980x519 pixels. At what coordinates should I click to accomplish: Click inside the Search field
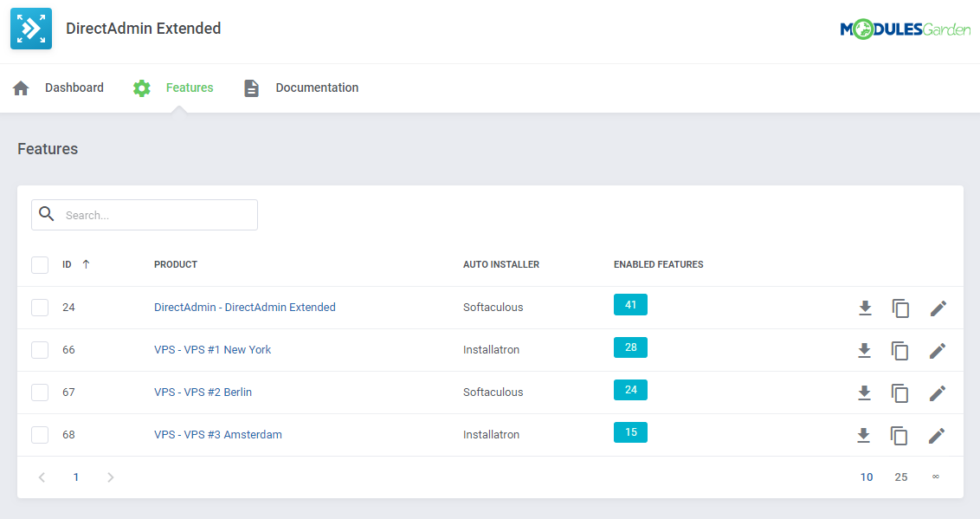point(156,214)
